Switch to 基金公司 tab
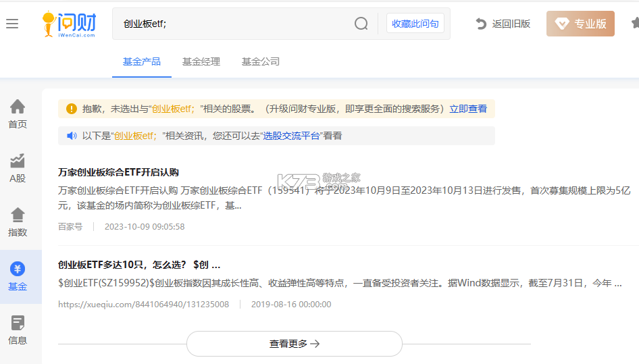This screenshot has height=364, width=639. tap(261, 61)
